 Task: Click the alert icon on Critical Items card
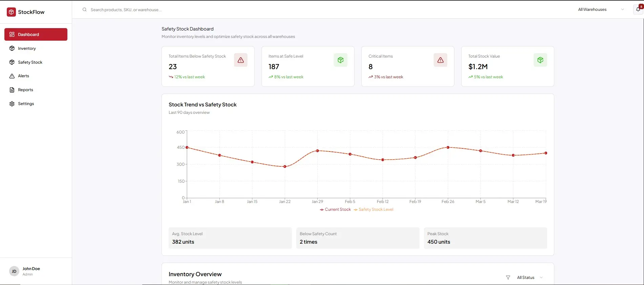click(x=440, y=60)
